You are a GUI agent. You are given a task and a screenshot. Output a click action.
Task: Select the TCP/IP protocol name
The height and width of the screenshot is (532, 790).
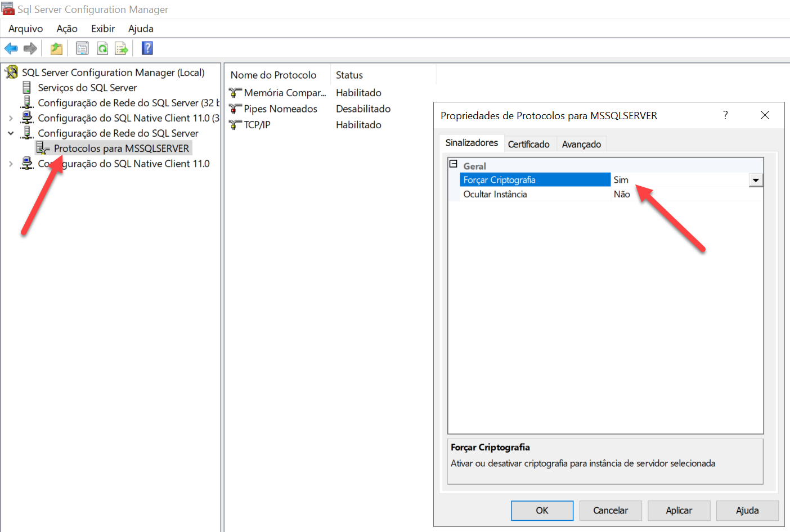pos(257,125)
